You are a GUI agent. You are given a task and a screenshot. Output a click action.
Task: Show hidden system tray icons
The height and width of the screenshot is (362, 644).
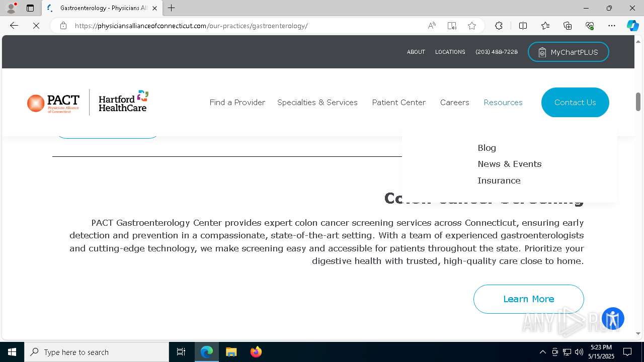tap(542, 352)
